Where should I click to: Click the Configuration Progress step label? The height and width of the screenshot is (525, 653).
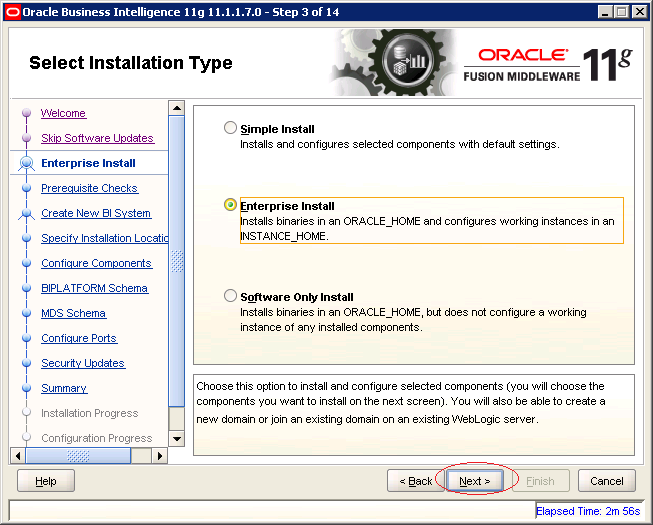(97, 438)
